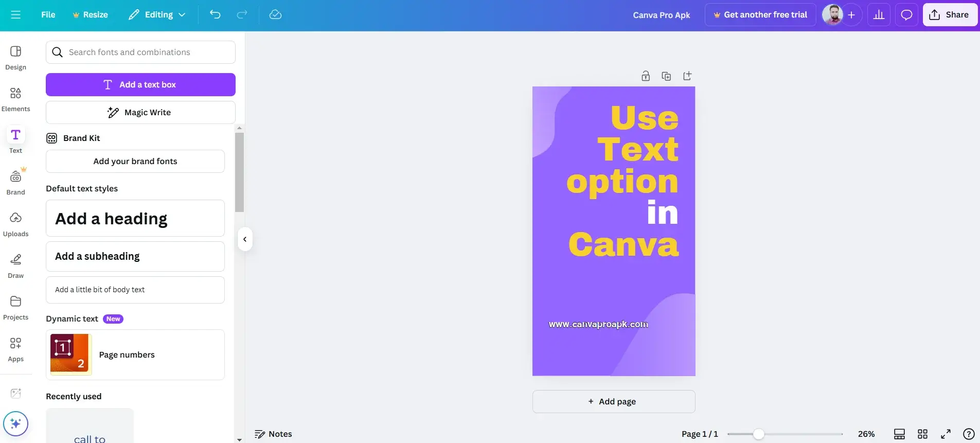
Task: Redo the last action
Action: [242, 15]
